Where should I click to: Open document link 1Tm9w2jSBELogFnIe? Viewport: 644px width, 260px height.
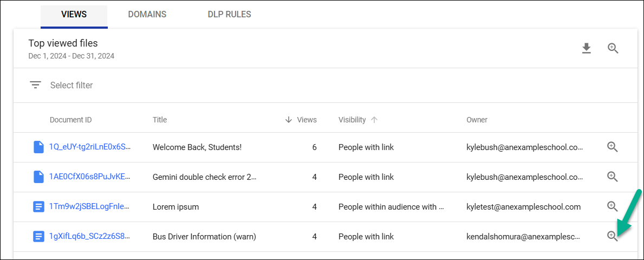(89, 207)
